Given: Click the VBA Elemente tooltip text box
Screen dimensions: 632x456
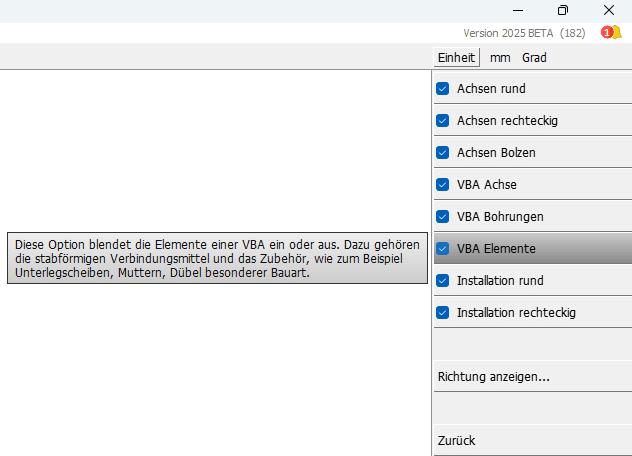Looking at the screenshot, I should point(217,259).
